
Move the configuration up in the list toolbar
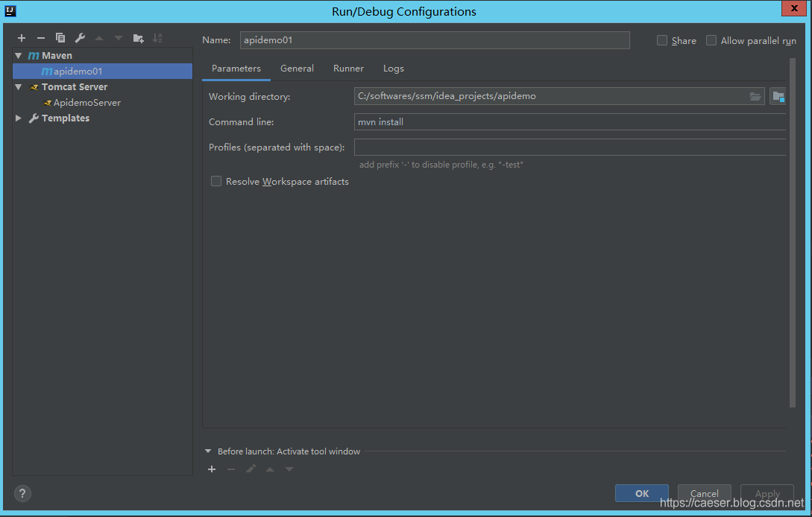coord(99,38)
